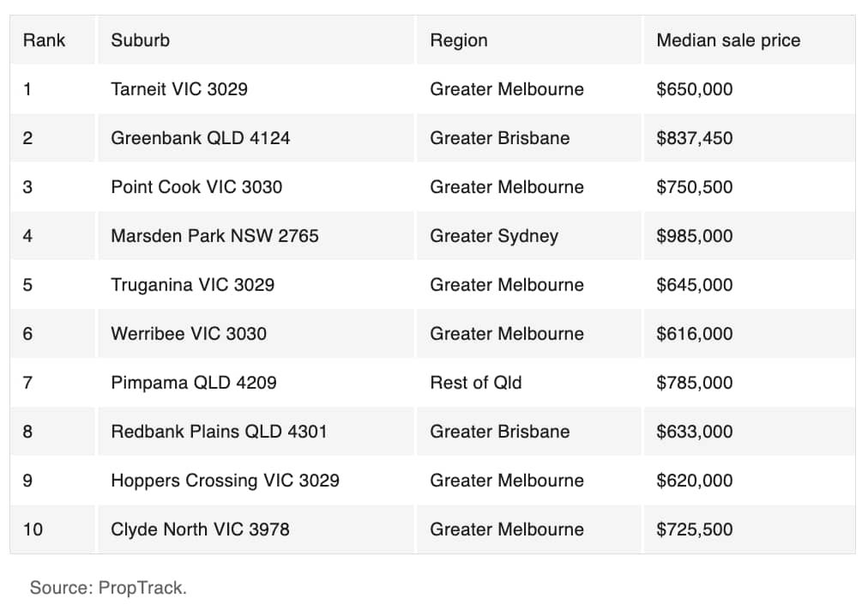Click the $725,500 price cell
The width and height of the screenshot is (868, 611).
(750, 529)
